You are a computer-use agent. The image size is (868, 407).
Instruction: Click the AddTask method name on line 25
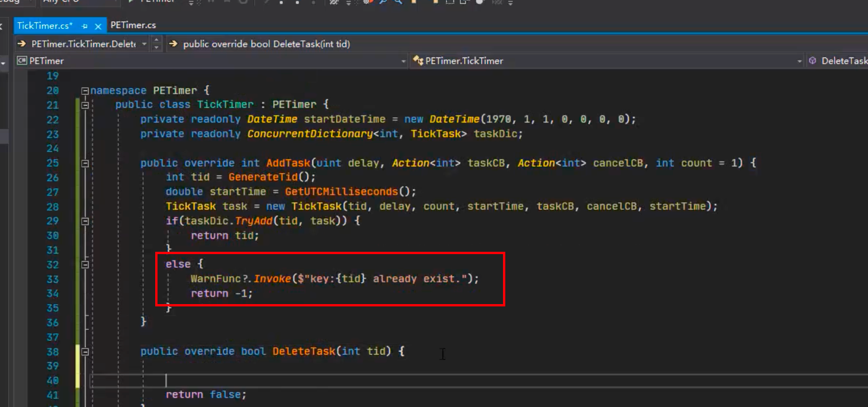coord(289,163)
